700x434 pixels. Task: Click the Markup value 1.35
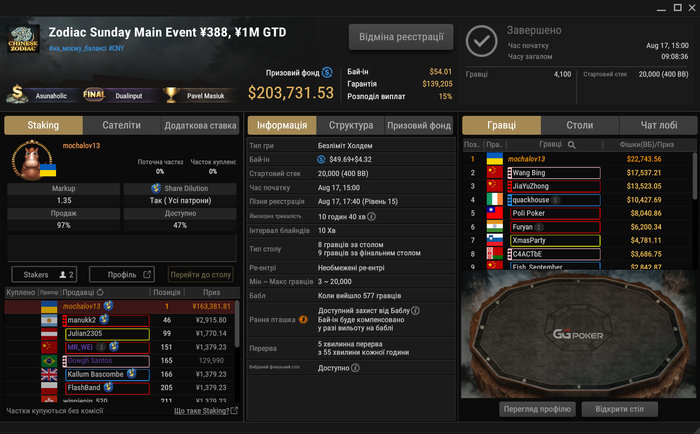[x=64, y=200]
